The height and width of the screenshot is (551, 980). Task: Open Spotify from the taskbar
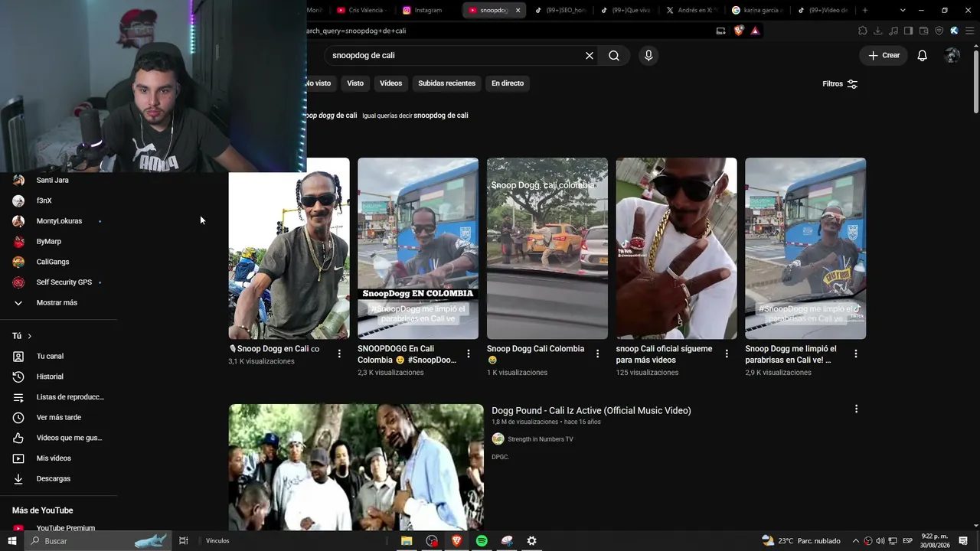482,541
